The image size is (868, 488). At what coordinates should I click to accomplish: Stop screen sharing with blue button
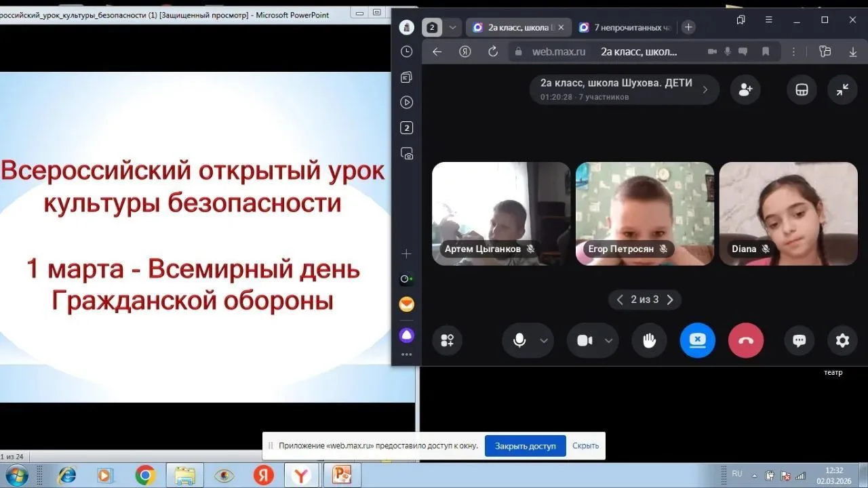697,341
